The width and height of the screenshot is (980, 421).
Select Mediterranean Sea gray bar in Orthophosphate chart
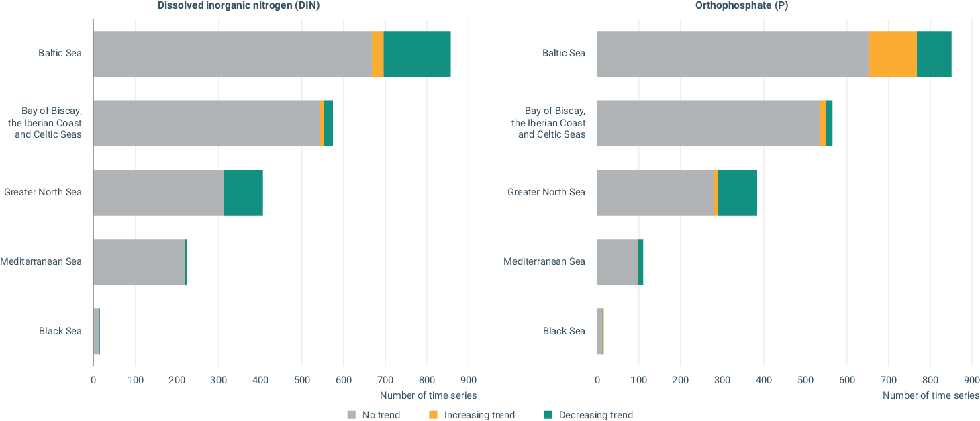pyautogui.click(x=617, y=262)
